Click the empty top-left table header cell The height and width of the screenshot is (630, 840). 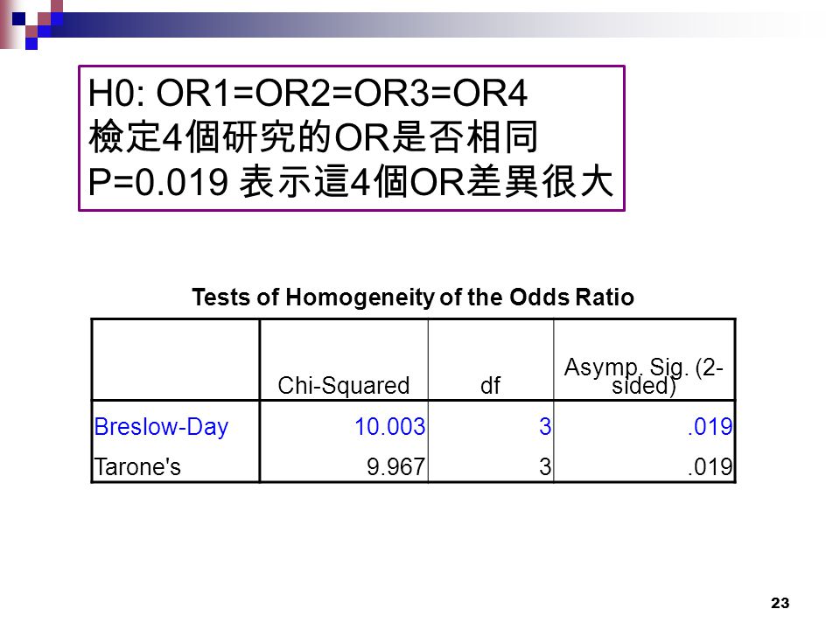pos(176,360)
